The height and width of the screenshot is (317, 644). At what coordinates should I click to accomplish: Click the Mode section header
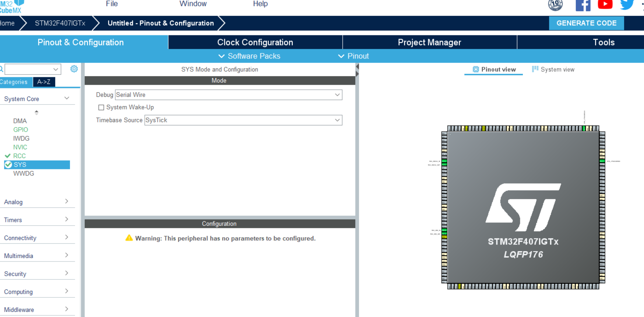[x=220, y=81]
